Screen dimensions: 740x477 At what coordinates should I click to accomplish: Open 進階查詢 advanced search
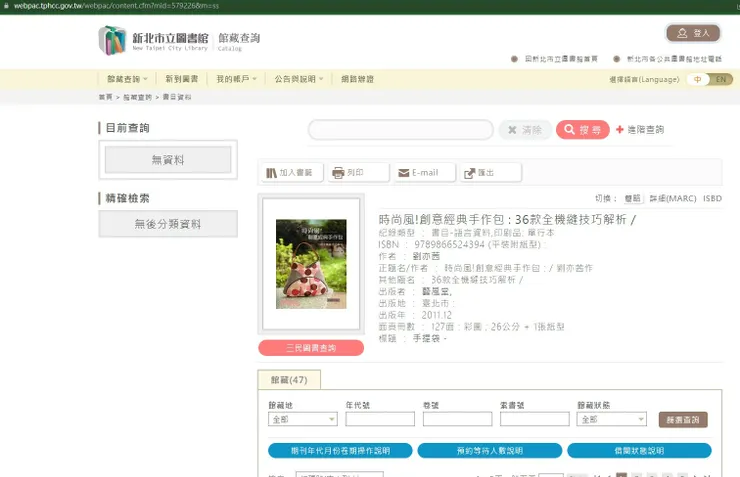tap(645, 130)
